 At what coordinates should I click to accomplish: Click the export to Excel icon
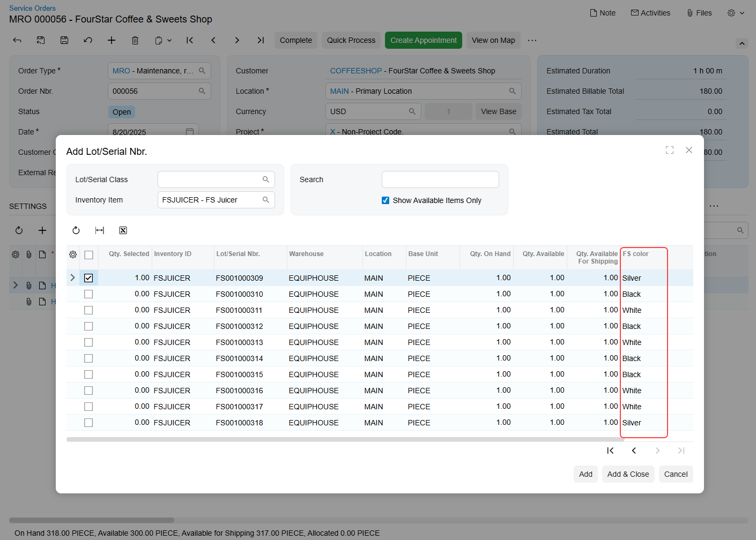tap(123, 230)
